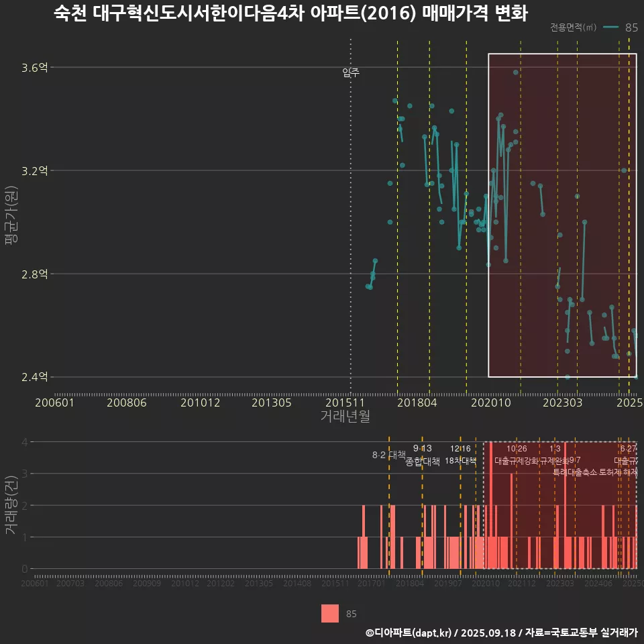Click 201202 tick on the volume chart axis
This screenshot has width=644, height=644.
click(221, 583)
